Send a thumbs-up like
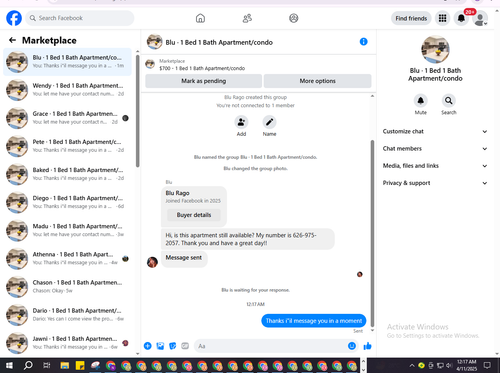This screenshot has height=373, width=500. point(368,346)
